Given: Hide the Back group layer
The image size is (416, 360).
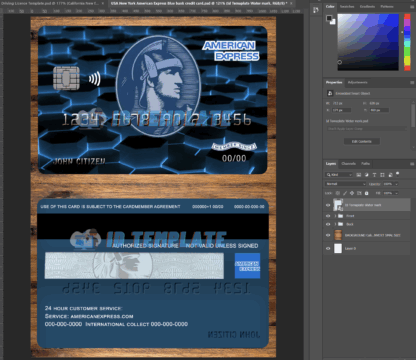Looking at the screenshot, I should coord(328,224).
